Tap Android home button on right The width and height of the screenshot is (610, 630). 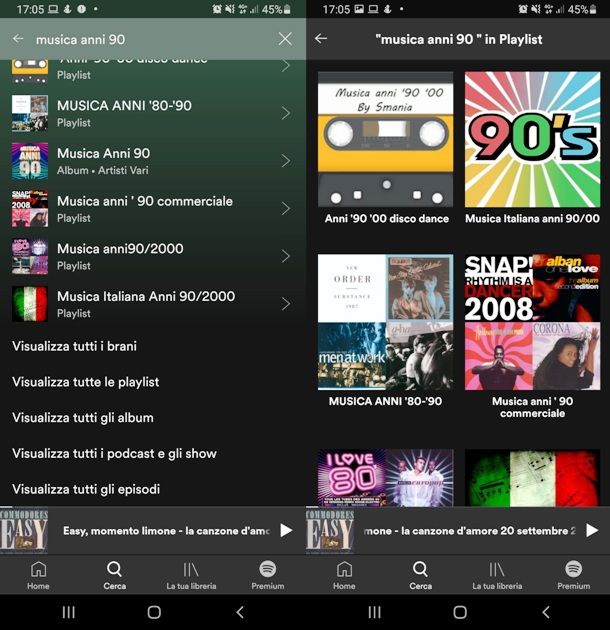click(x=460, y=612)
